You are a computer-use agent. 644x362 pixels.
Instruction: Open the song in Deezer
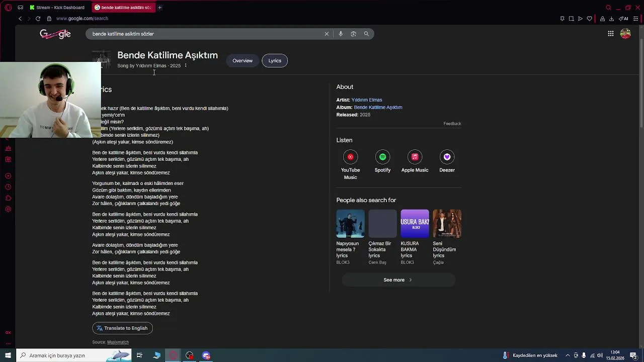(x=447, y=157)
